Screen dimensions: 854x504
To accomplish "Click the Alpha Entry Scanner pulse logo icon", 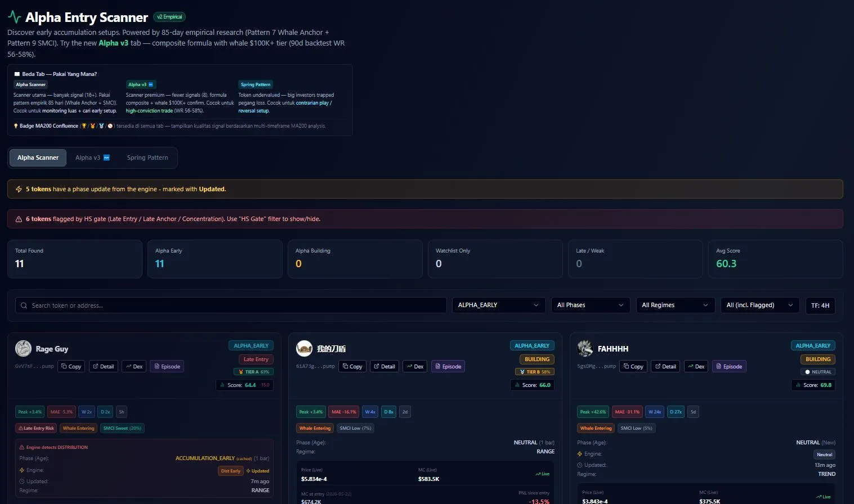I will 15,17.
